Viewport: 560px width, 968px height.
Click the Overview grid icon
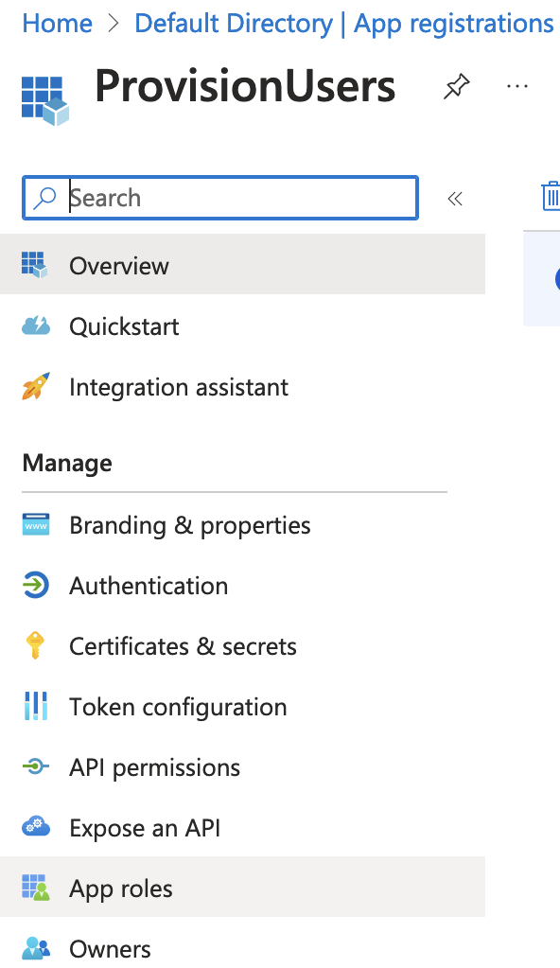tap(35, 265)
